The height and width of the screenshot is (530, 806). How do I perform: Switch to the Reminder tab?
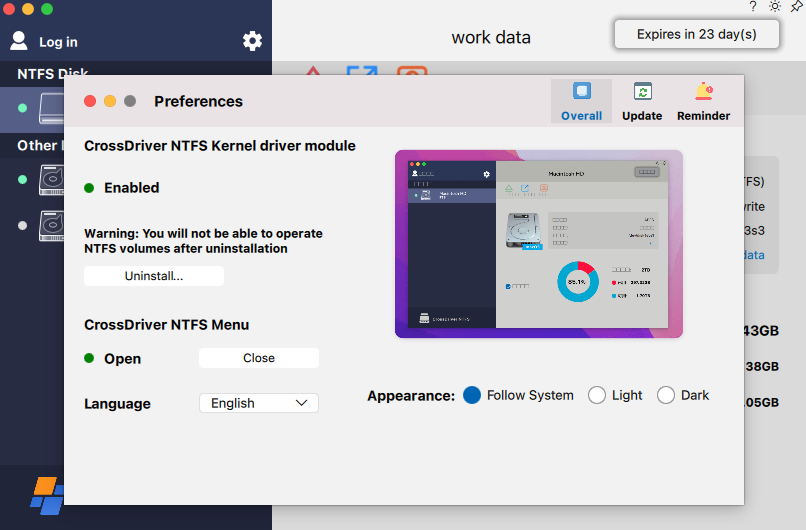(x=703, y=102)
